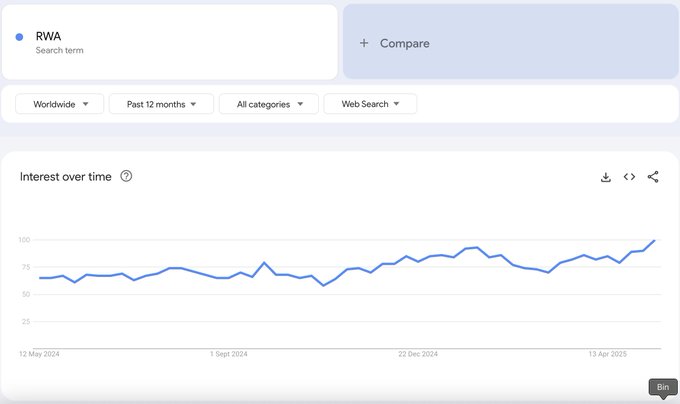680x404 pixels.
Task: Open the Past 12 months dropdown
Action: point(161,104)
